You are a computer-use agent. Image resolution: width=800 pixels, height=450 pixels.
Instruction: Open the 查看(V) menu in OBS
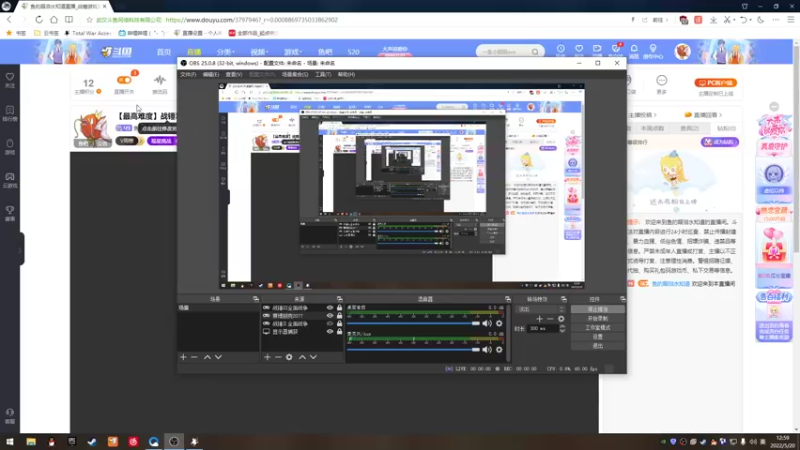tap(234, 74)
